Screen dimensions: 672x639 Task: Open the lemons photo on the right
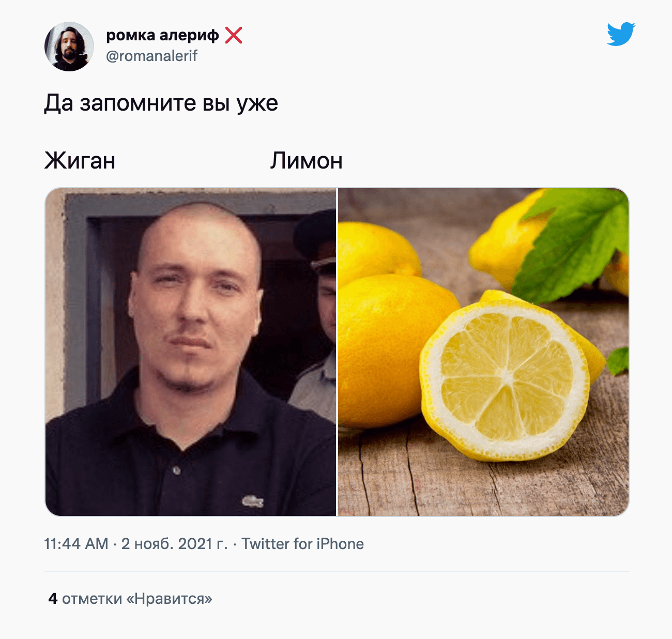click(483, 352)
